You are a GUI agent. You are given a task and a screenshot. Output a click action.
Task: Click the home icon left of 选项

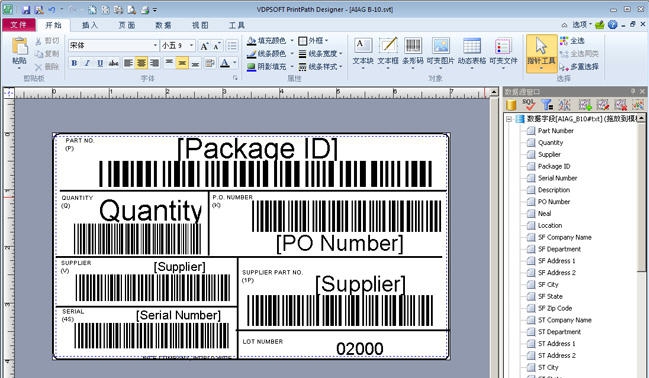tap(564, 25)
